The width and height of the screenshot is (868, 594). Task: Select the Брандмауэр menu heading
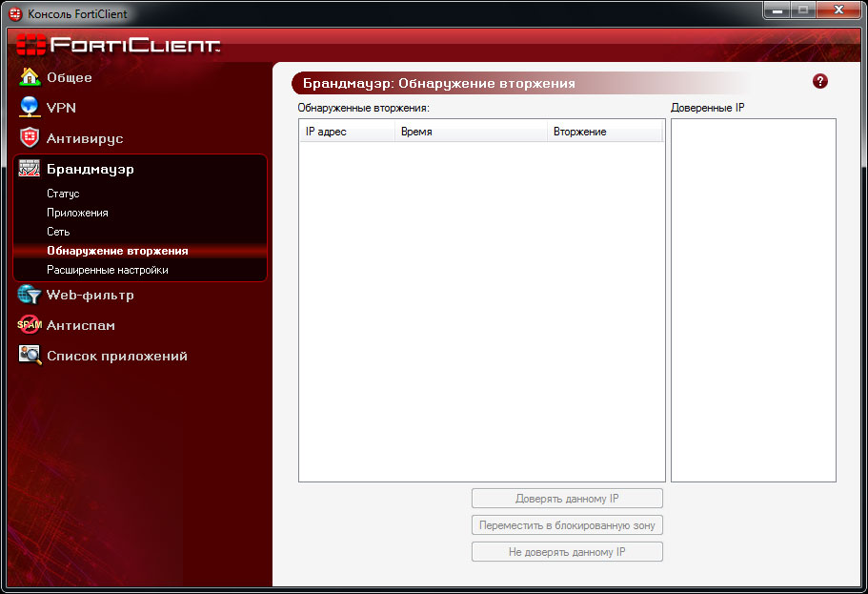[x=91, y=169]
